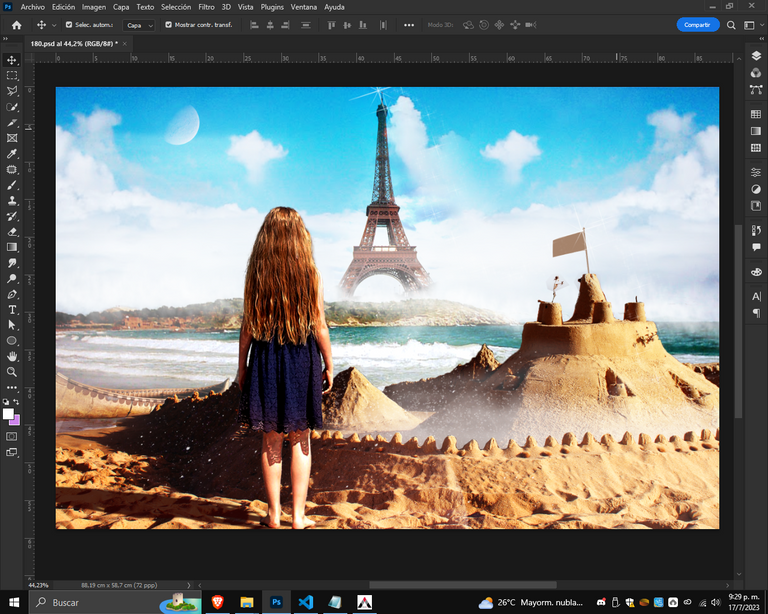The height and width of the screenshot is (614, 768).
Task: Open File Explorer from taskbar
Action: click(247, 602)
